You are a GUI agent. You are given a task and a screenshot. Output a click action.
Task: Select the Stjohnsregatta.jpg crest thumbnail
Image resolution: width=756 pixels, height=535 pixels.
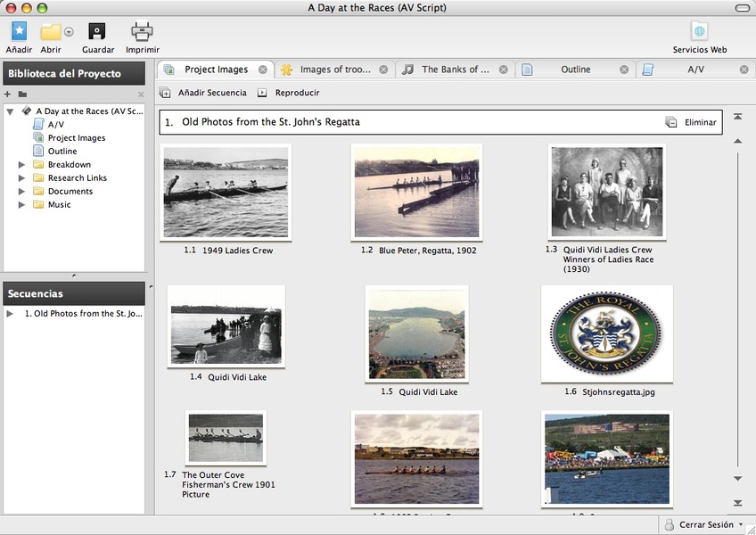607,333
